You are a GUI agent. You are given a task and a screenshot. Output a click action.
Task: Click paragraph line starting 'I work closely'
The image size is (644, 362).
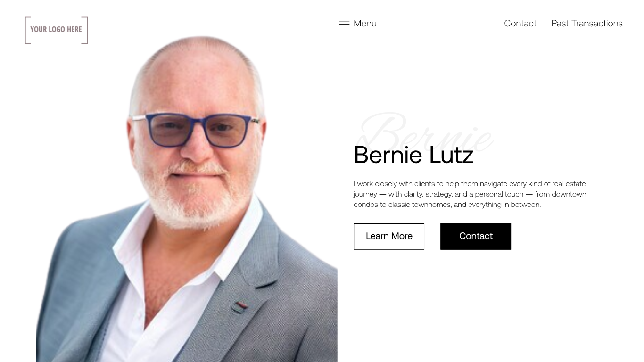(x=470, y=184)
